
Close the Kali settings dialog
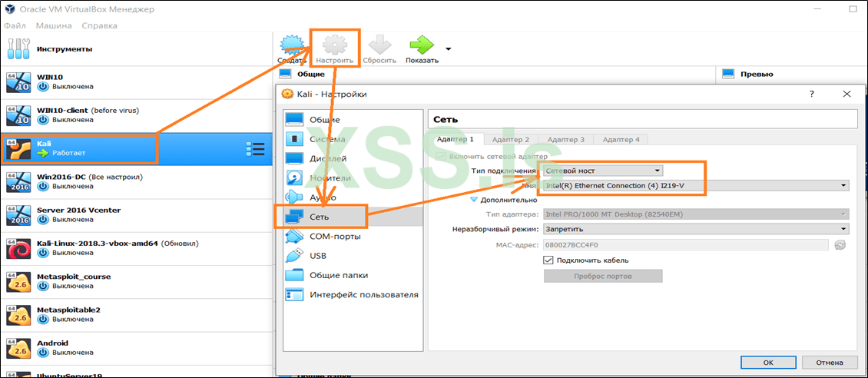point(846,94)
